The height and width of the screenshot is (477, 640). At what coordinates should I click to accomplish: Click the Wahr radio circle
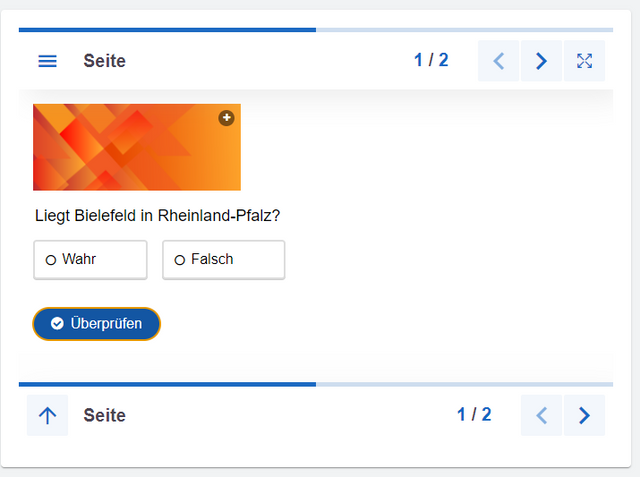click(51, 260)
